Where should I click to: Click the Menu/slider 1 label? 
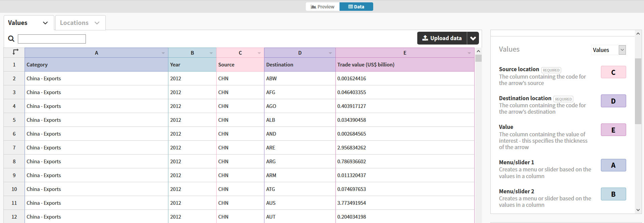point(516,162)
